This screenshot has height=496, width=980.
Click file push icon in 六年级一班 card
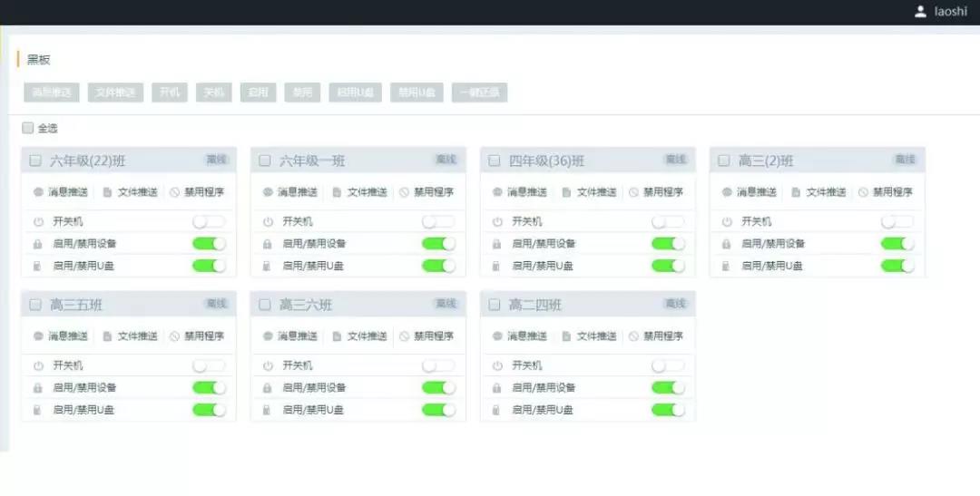click(x=337, y=192)
